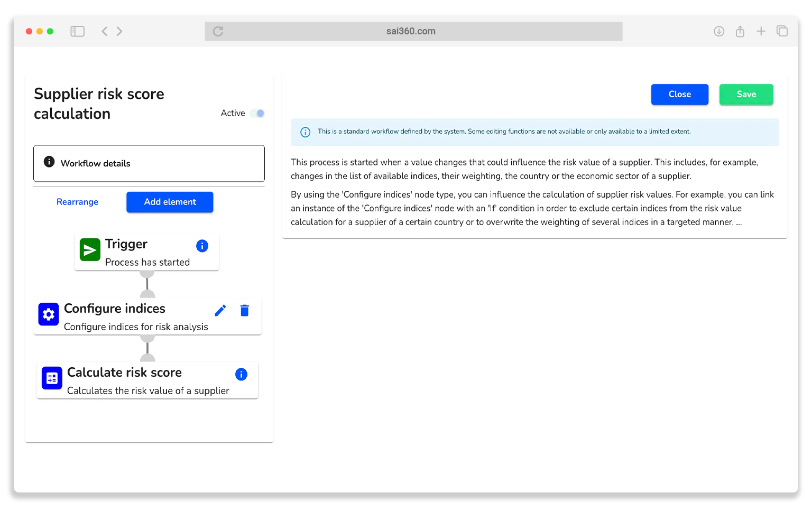Save the workflow with the green button

pyautogui.click(x=746, y=95)
